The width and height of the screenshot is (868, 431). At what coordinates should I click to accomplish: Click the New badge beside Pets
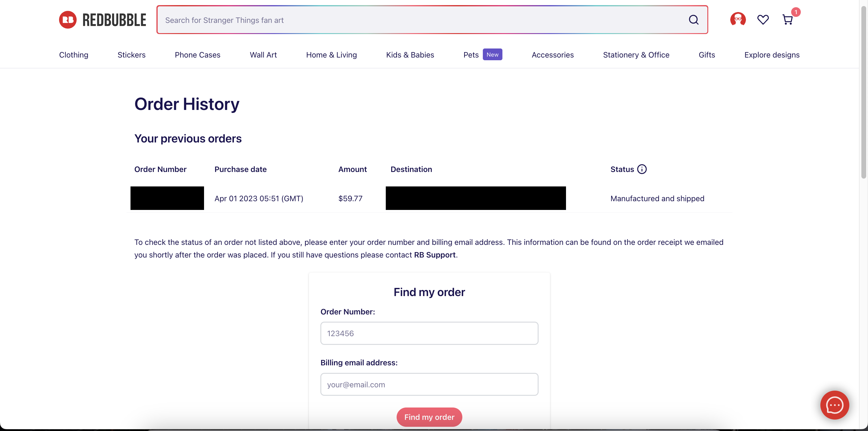tap(492, 55)
